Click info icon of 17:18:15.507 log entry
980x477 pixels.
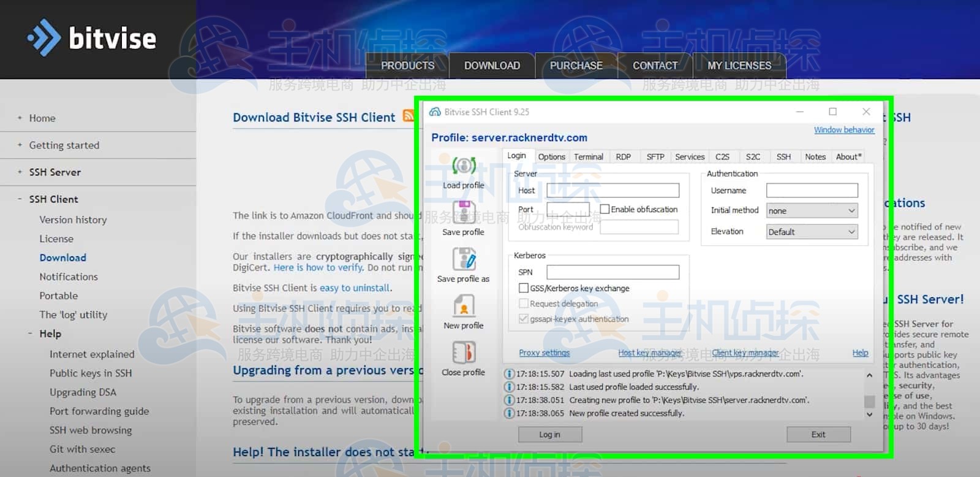click(509, 373)
